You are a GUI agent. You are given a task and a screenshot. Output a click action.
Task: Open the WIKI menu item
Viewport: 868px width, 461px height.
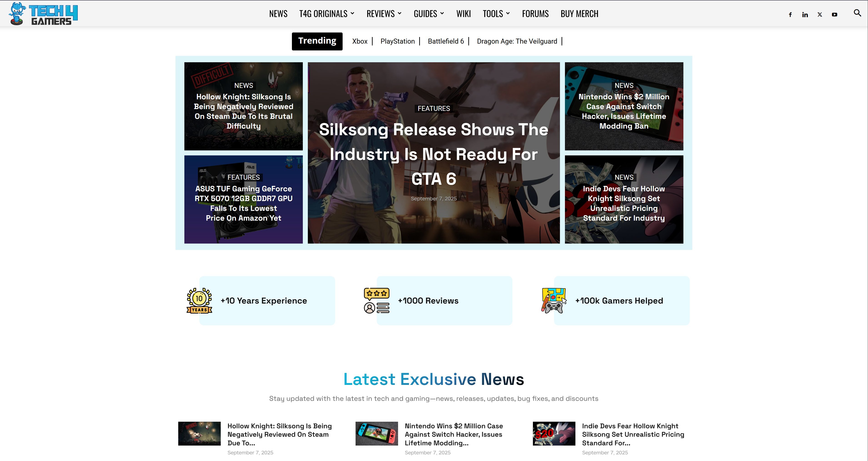[463, 13]
